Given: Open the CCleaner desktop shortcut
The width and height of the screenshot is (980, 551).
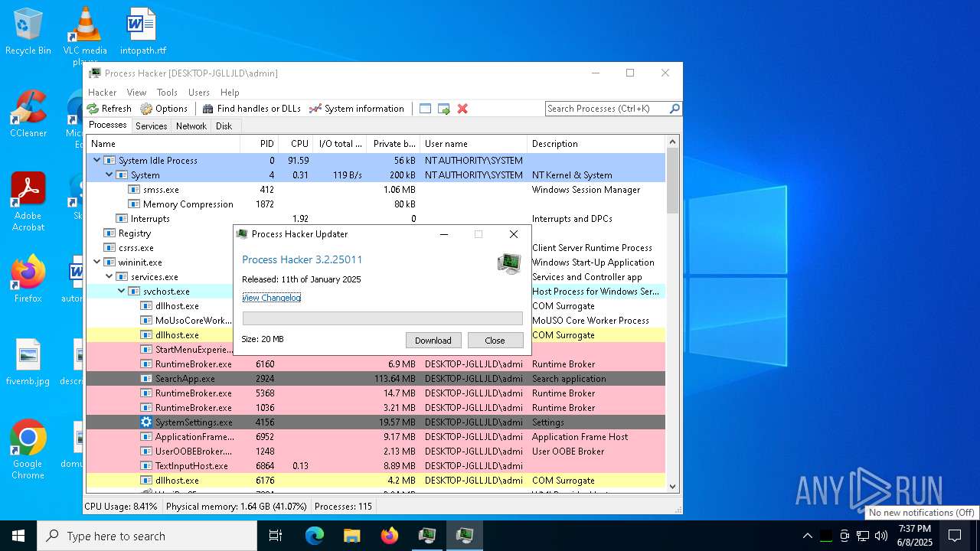Looking at the screenshot, I should 28,115.
